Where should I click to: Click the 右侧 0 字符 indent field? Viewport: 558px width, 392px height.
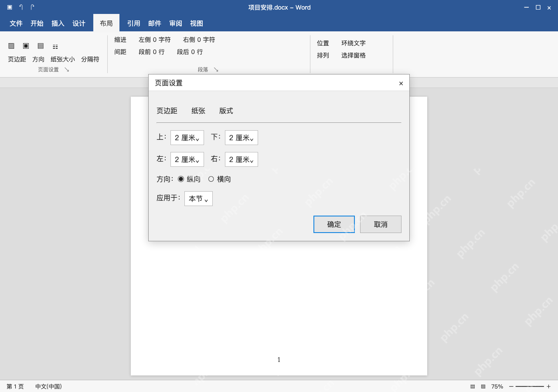(199, 40)
